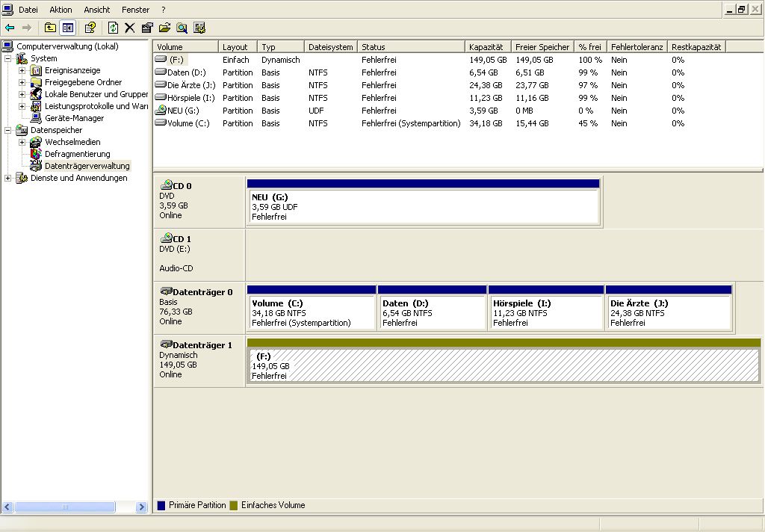Sort by the Dateisystem column header

pos(330,47)
